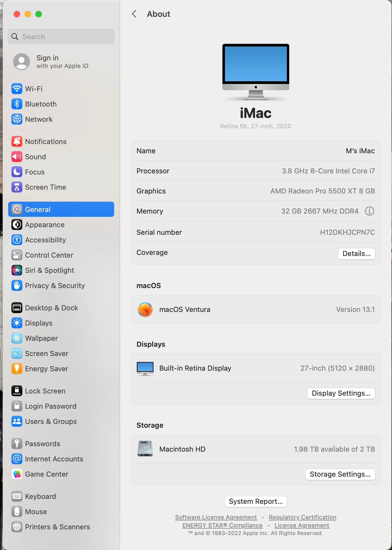Select the Displays sun icon
The image size is (392, 550).
tap(17, 323)
